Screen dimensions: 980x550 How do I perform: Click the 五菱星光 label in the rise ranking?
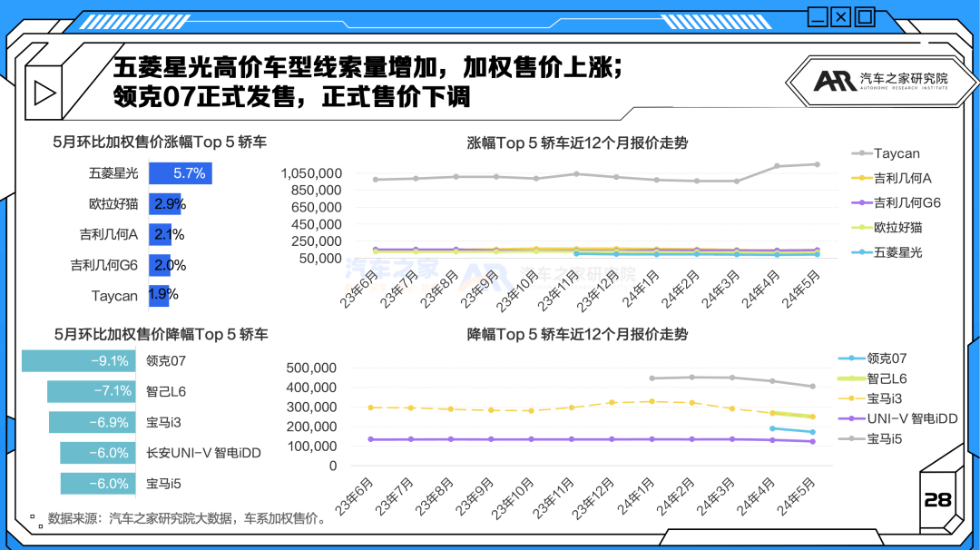pyautogui.click(x=113, y=173)
